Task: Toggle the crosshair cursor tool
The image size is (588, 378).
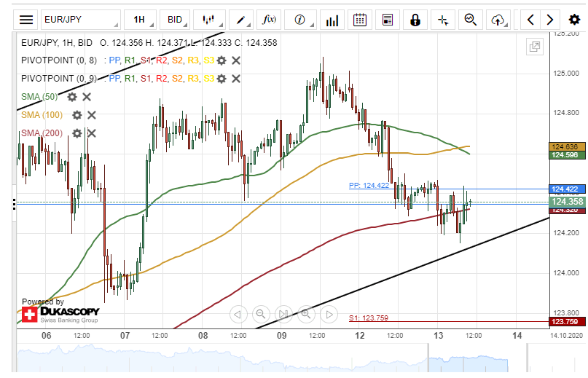Action: 443,20
